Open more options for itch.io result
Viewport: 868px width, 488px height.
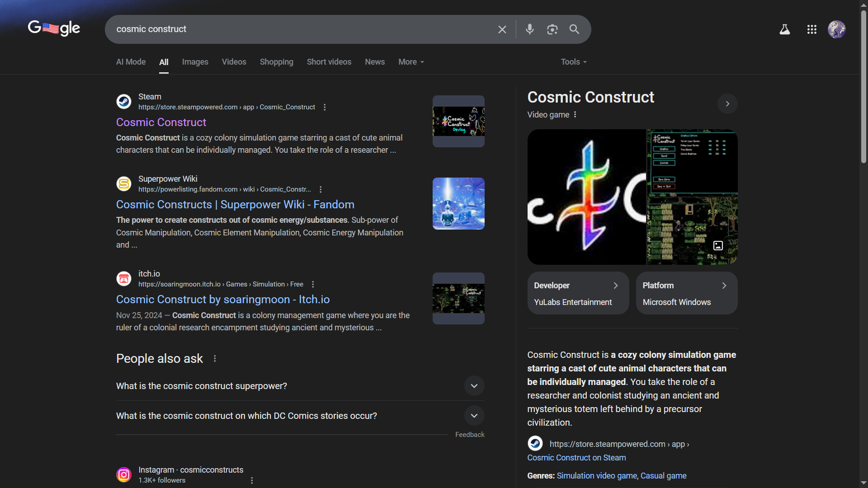point(313,284)
